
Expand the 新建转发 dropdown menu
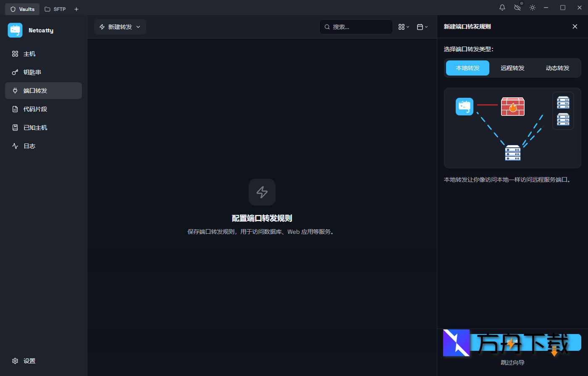click(x=138, y=26)
